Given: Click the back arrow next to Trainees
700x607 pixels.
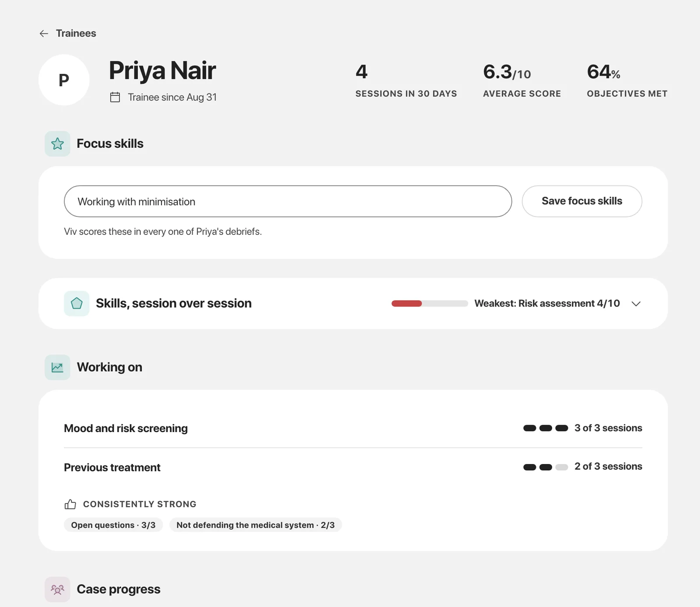Looking at the screenshot, I should [x=44, y=34].
